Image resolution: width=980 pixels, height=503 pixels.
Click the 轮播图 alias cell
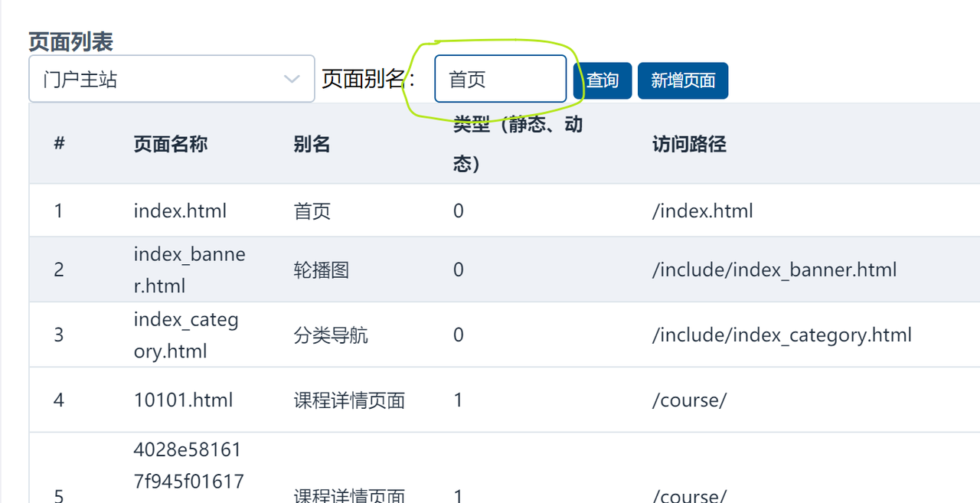322,269
